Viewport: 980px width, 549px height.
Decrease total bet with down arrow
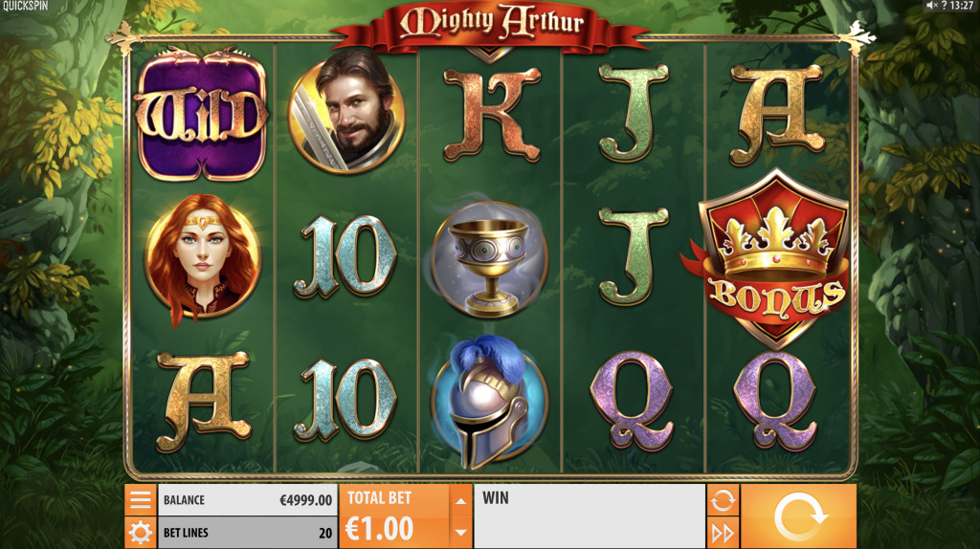click(460, 533)
